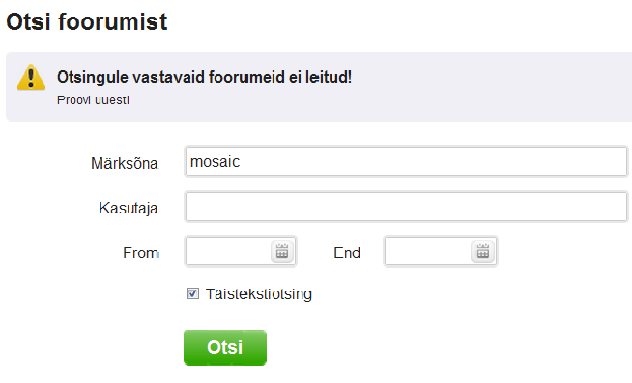Click the End date label

tap(347, 253)
